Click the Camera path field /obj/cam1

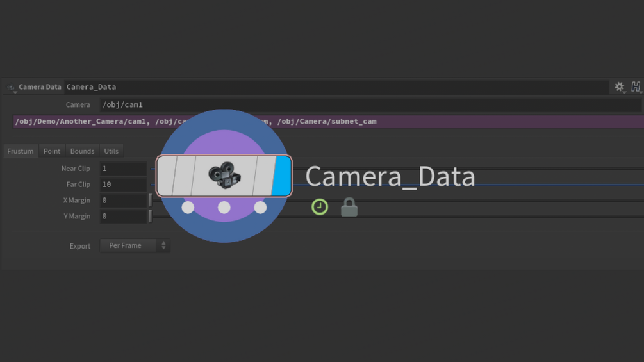click(x=370, y=104)
